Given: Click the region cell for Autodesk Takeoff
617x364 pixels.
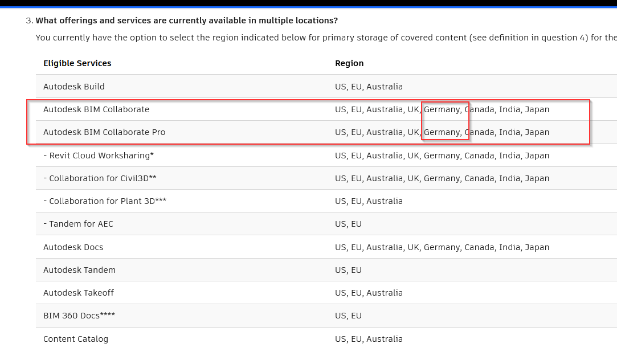Looking at the screenshot, I should 369,293.
